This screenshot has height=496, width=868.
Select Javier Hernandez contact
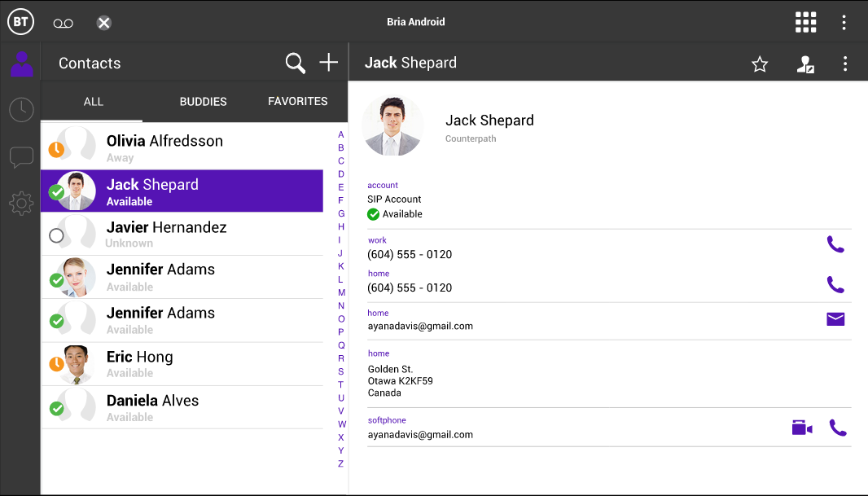pyautogui.click(x=182, y=234)
